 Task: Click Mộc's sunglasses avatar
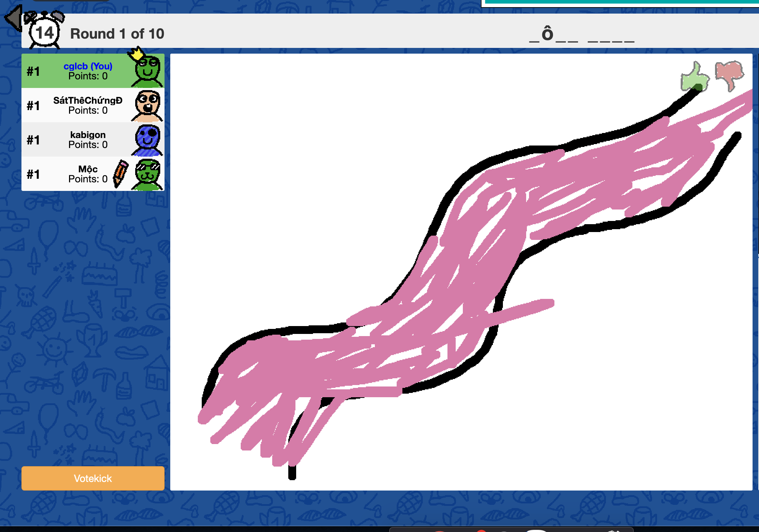(x=148, y=174)
